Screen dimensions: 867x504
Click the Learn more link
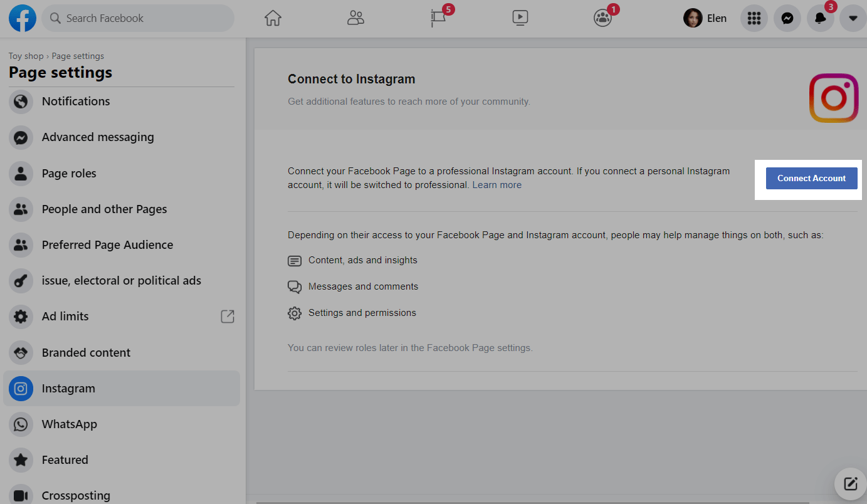tap(497, 185)
